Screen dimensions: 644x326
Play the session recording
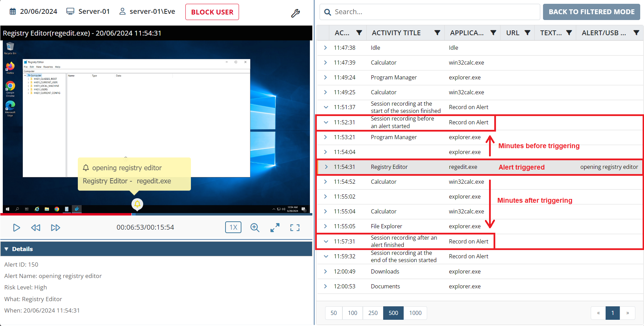16,228
